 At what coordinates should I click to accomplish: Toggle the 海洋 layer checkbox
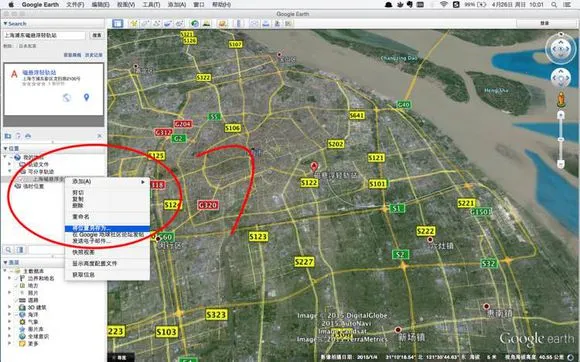pos(16,315)
